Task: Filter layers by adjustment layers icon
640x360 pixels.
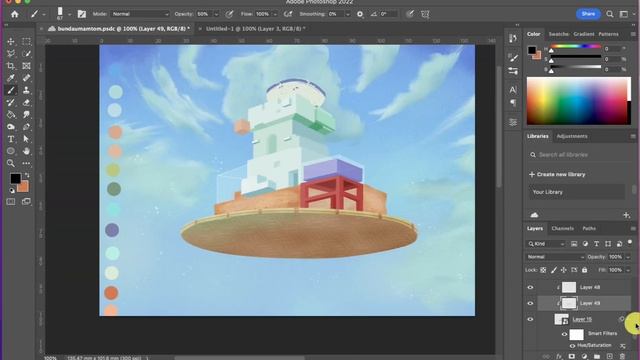Action: [x=585, y=244]
